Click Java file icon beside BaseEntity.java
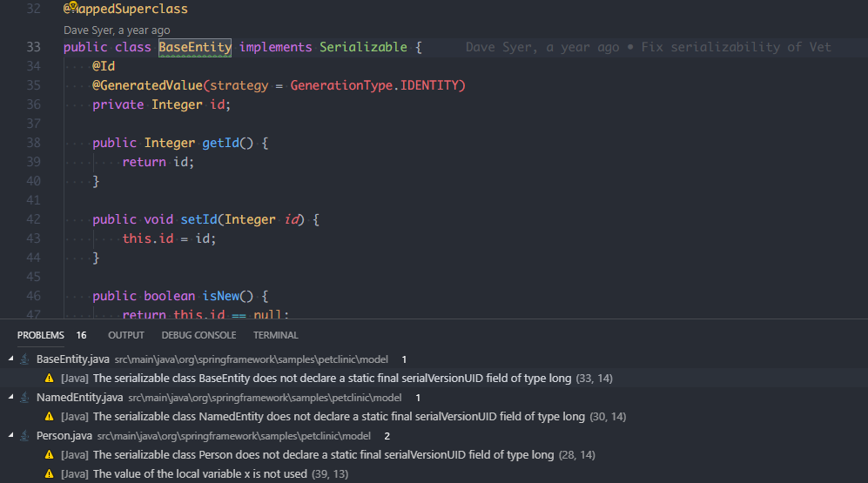Viewport: 868px width, 483px height. [x=24, y=359]
